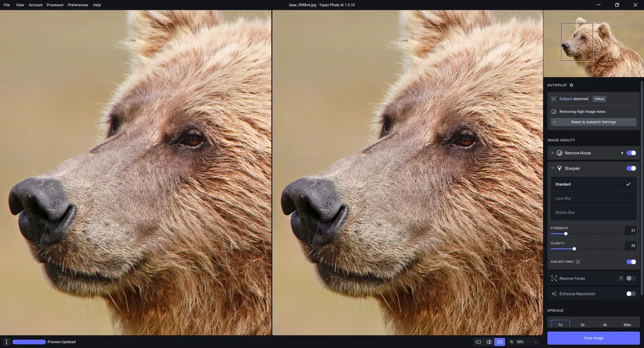Click the Save Image button
This screenshot has height=348, width=644.
(x=592, y=338)
